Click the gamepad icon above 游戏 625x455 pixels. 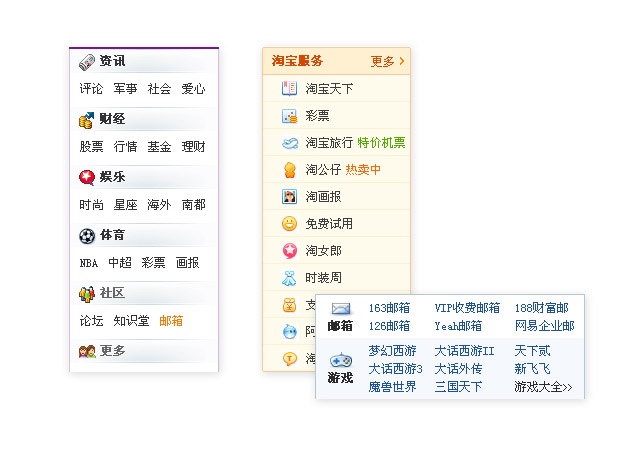[x=341, y=360]
